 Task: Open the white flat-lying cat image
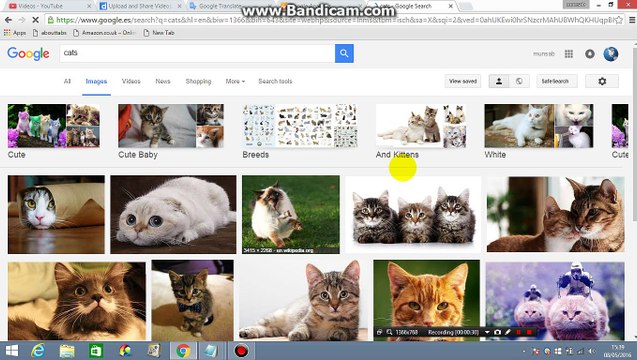(x=173, y=215)
